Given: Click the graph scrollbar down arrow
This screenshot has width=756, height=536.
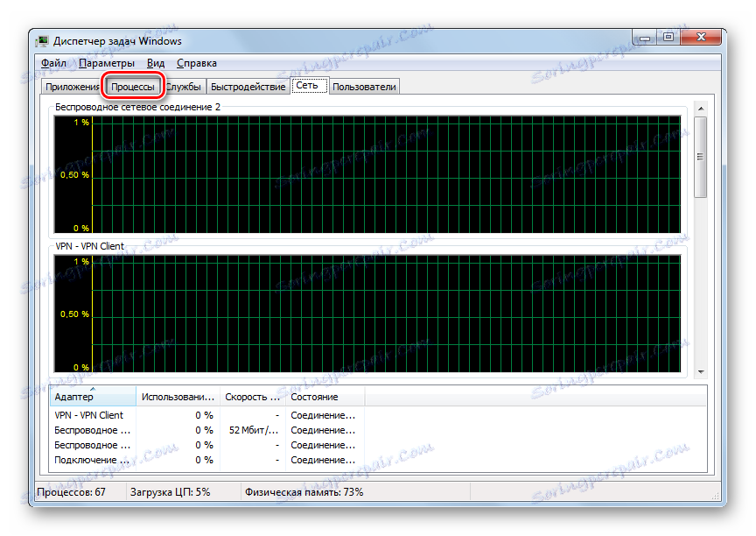Looking at the screenshot, I should pos(701,372).
